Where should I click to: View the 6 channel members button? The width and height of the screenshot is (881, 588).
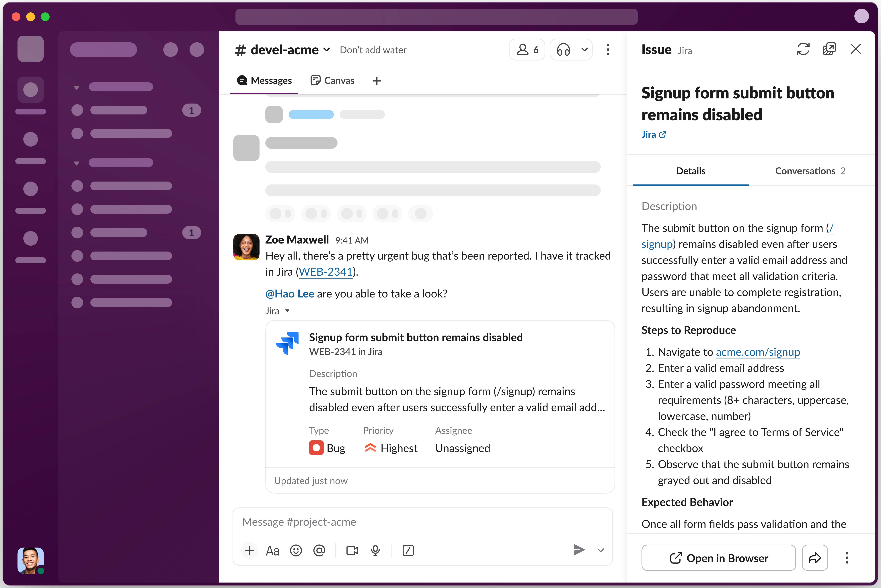[x=527, y=50]
